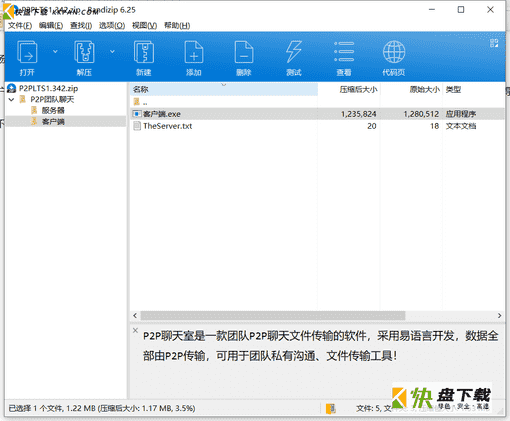Open the 视图(V) menu
This screenshot has width=510, height=421.
click(144, 26)
